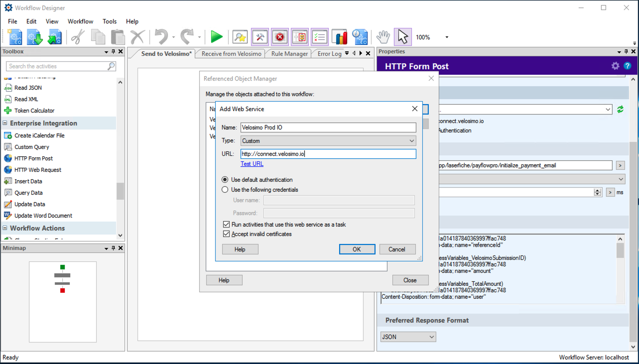
Task: Open the File menu
Action: 12,21
